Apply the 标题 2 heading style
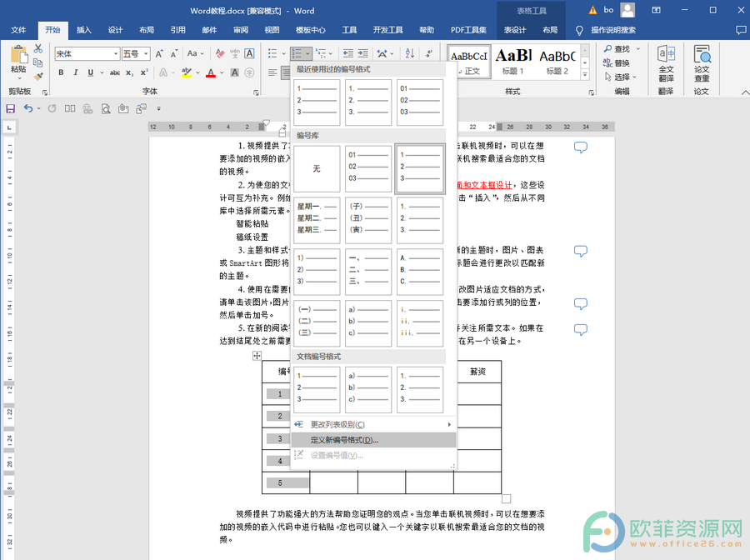The width and height of the screenshot is (750, 560). (x=557, y=61)
